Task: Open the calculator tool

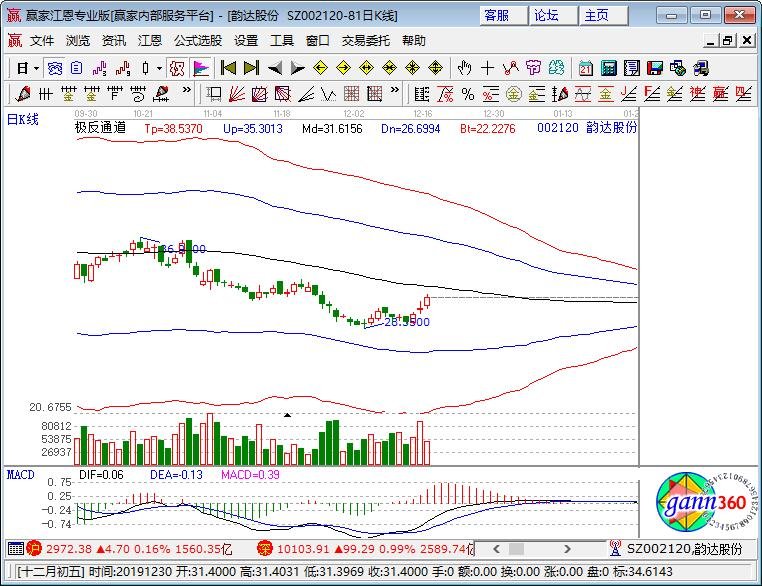Action: (x=608, y=68)
